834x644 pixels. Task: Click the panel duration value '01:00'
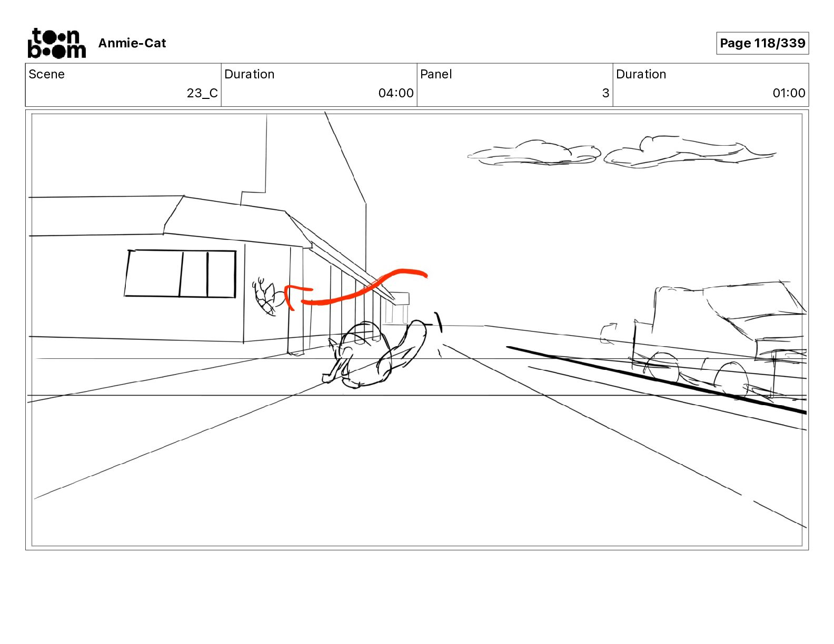pyautogui.click(x=789, y=93)
